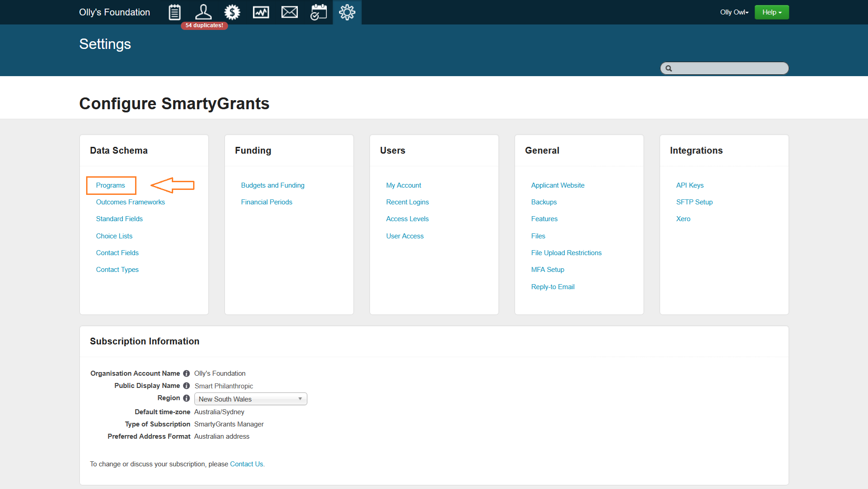This screenshot has height=489, width=868.
Task: Expand the green Help dropdown
Action: 771,12
